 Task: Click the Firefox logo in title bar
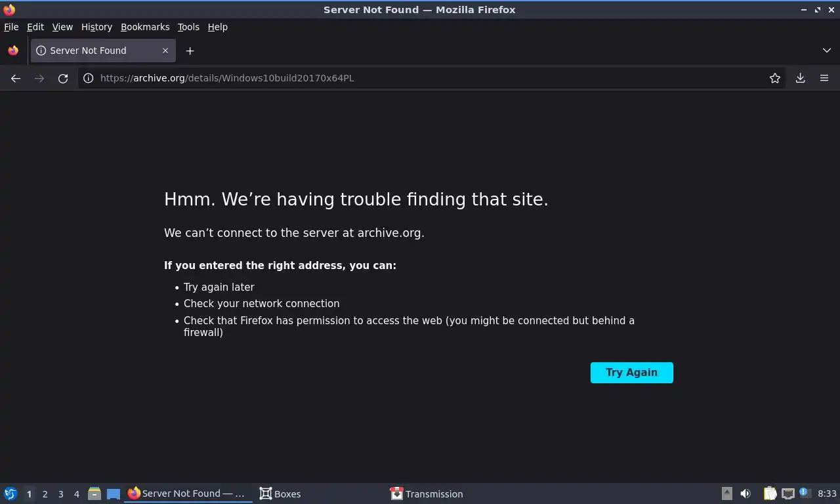[x=9, y=10]
